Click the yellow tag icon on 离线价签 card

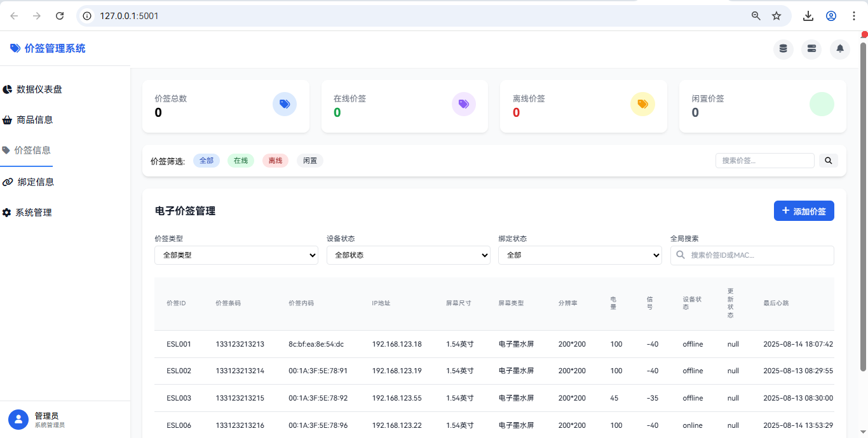point(642,104)
